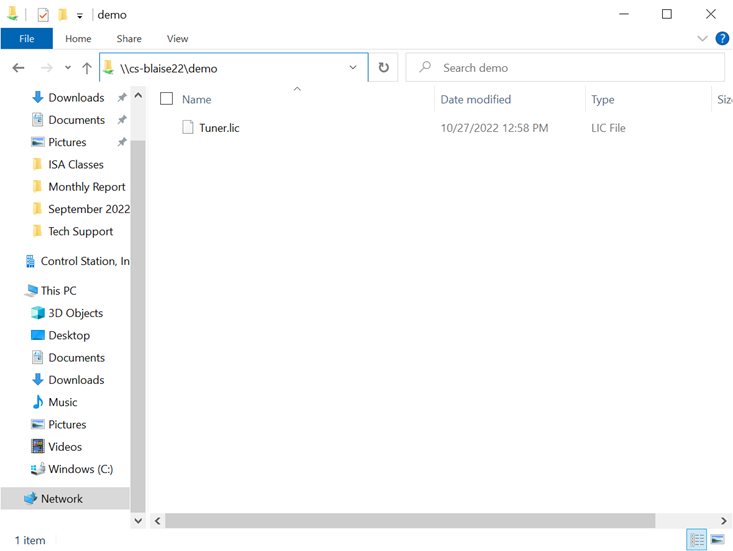
Task: Open pinned Pictures in Quick access
Action: [x=67, y=142]
